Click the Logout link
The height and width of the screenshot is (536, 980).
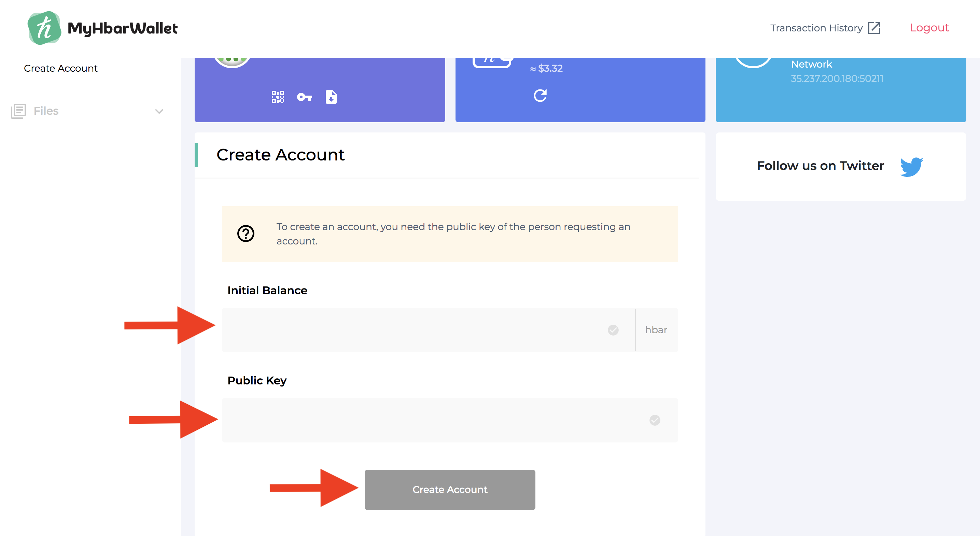929,28
